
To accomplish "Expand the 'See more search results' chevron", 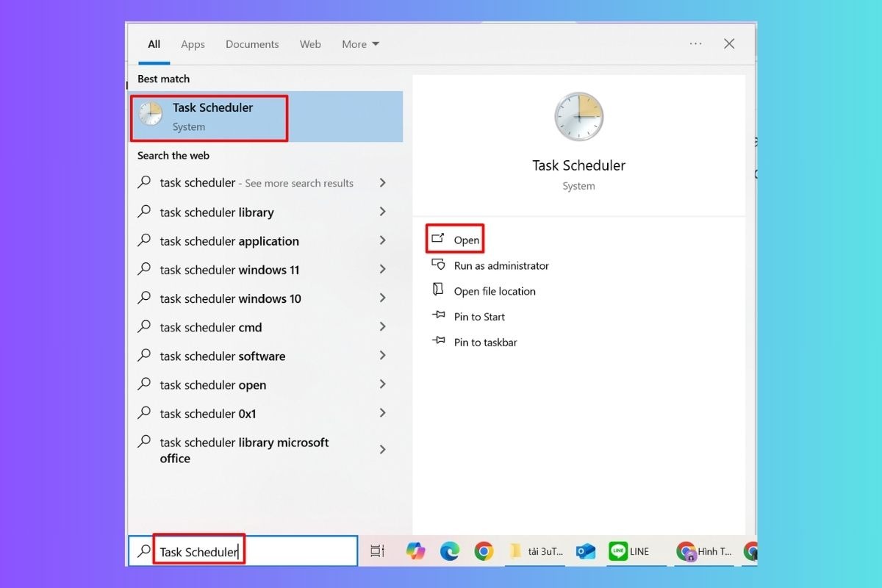I will 382,182.
